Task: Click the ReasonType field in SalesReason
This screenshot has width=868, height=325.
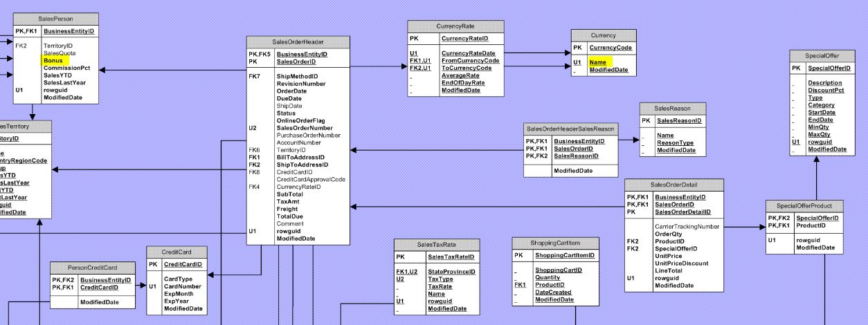Action: [x=675, y=143]
